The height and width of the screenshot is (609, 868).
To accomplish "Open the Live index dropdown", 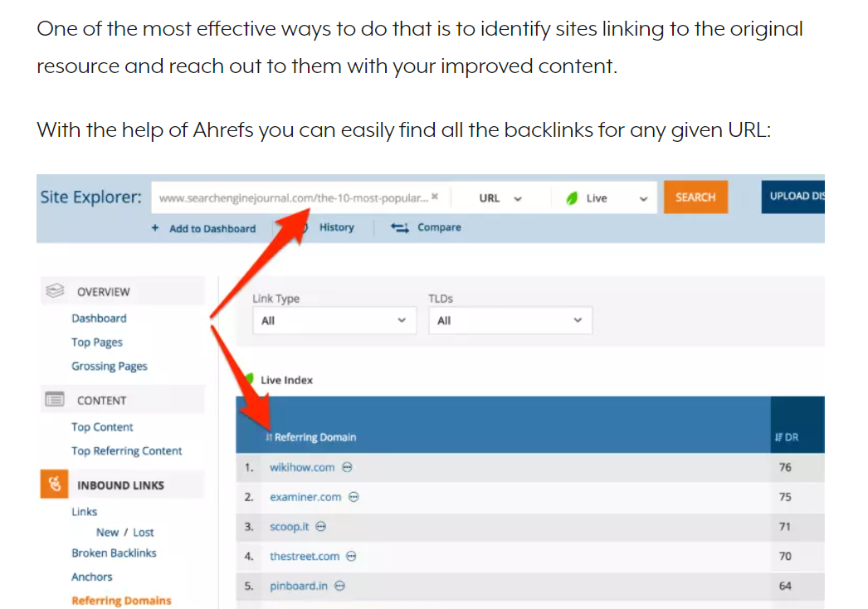I will tap(607, 198).
